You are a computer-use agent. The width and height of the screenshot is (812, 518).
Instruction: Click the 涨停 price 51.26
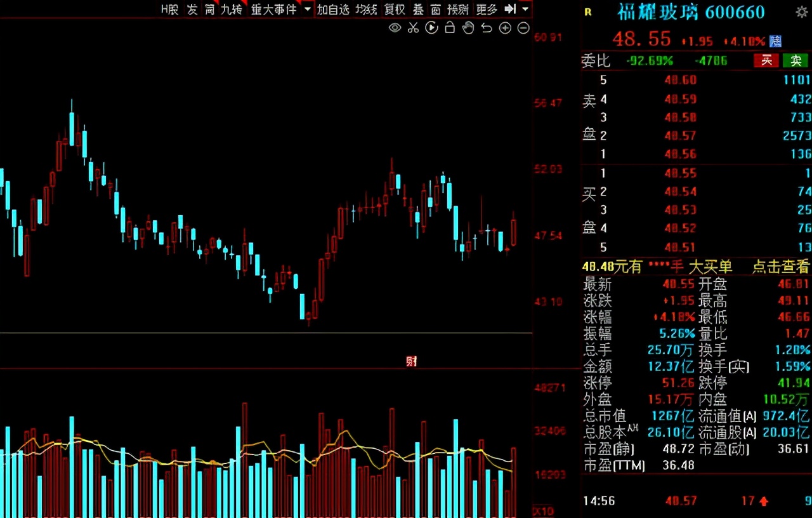click(x=679, y=383)
